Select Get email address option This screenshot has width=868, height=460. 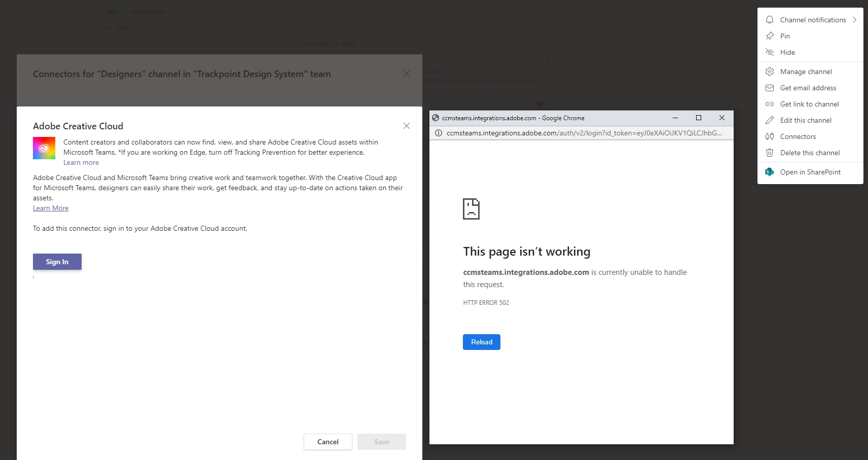coord(810,88)
